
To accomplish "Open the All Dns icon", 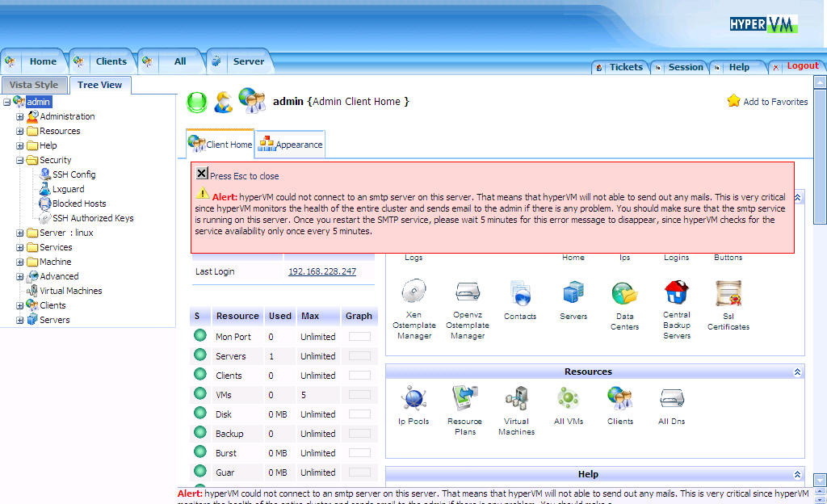I will click(x=671, y=398).
